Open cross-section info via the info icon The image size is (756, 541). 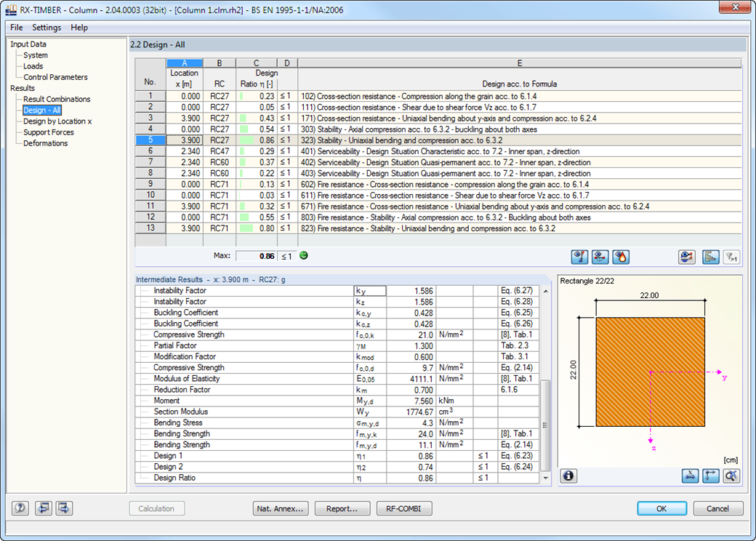(568, 476)
